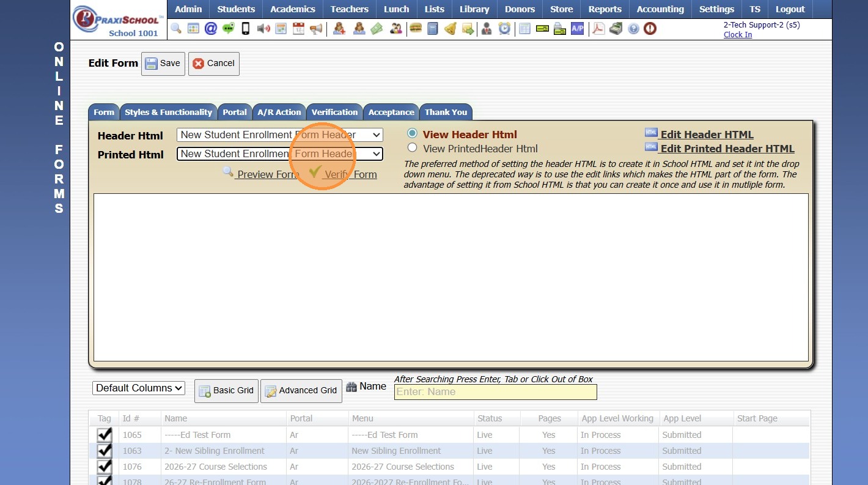Click the megaphone icon
The width and height of the screenshot is (868, 485).
click(x=316, y=28)
